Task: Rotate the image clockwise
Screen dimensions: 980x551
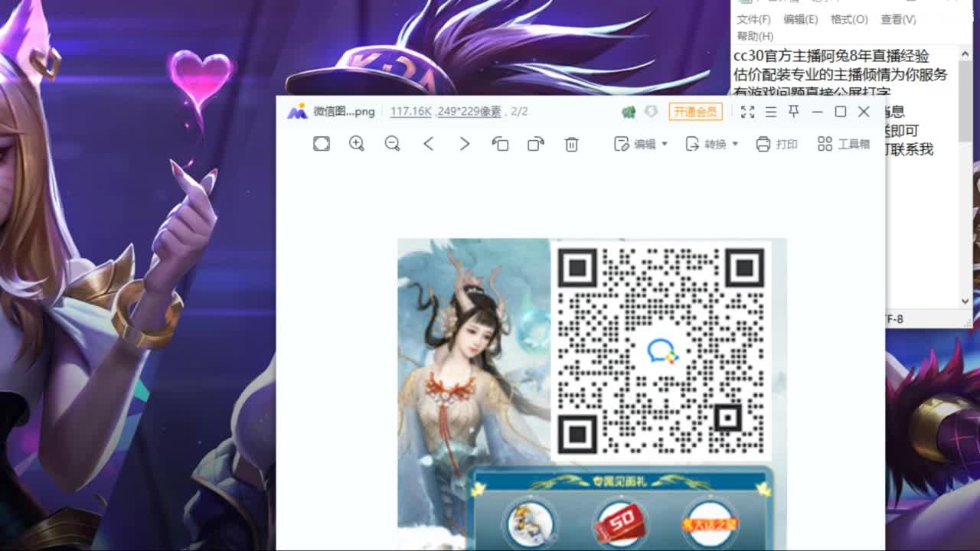Action: pyautogui.click(x=536, y=144)
